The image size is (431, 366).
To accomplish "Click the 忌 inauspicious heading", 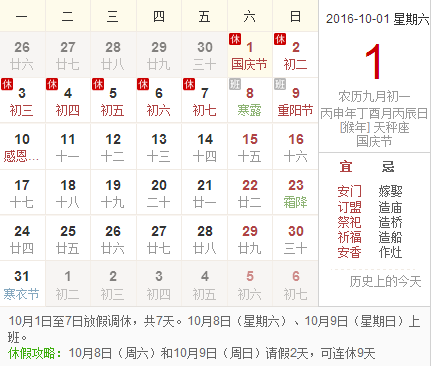I will coord(388,166).
